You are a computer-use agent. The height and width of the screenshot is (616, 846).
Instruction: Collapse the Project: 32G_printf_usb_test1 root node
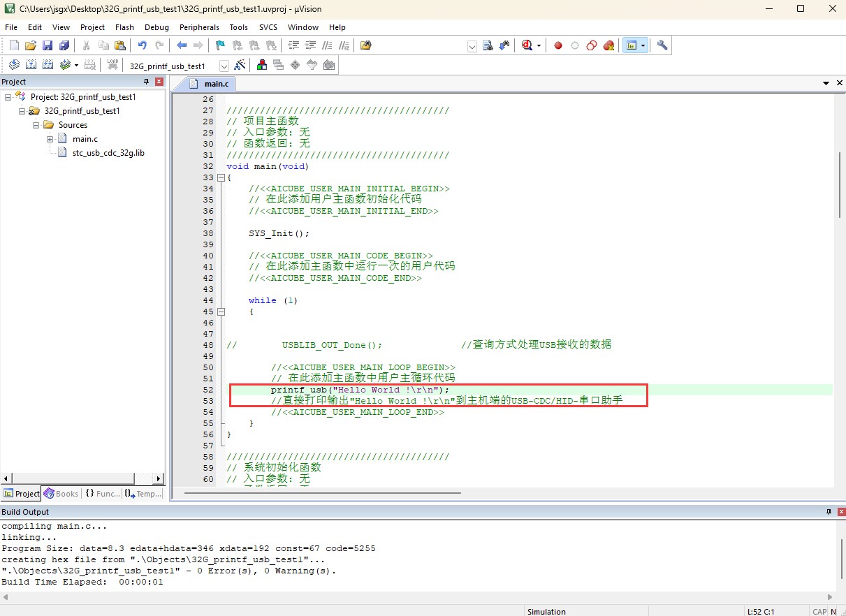[8, 97]
